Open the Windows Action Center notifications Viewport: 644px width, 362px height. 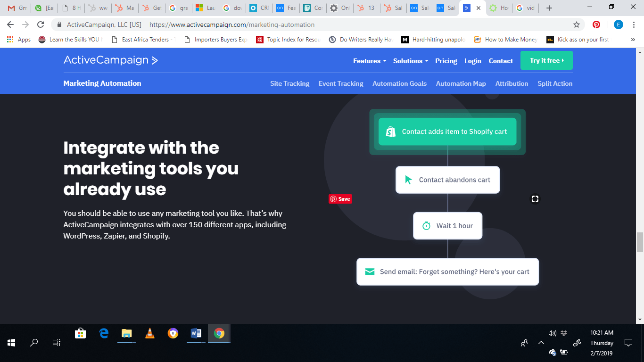click(x=628, y=343)
